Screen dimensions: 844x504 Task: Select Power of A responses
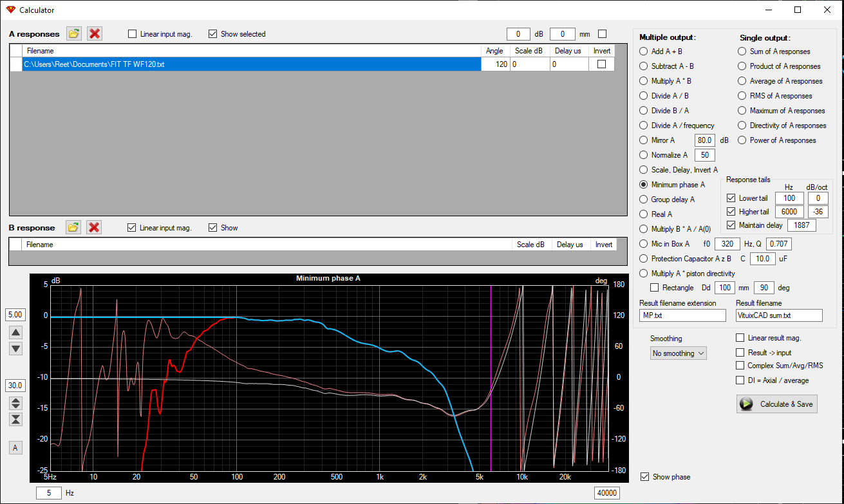[742, 140]
